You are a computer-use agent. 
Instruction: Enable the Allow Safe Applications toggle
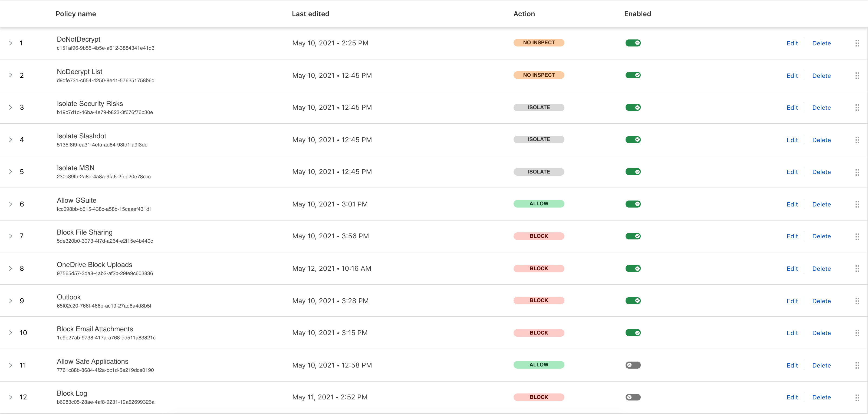coord(633,365)
